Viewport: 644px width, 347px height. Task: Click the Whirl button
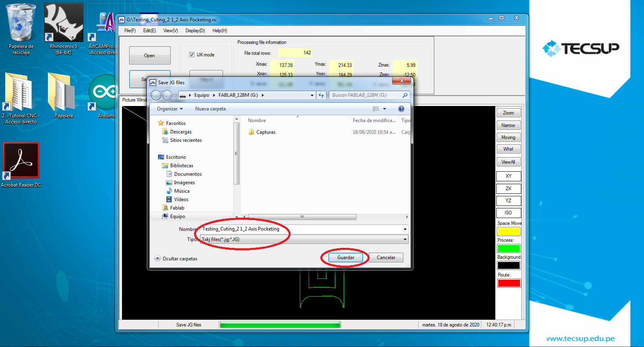(x=508, y=149)
